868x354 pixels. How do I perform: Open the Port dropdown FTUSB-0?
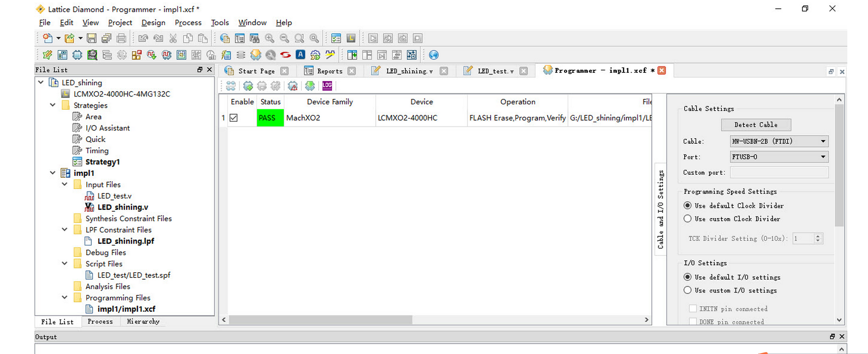tap(779, 157)
